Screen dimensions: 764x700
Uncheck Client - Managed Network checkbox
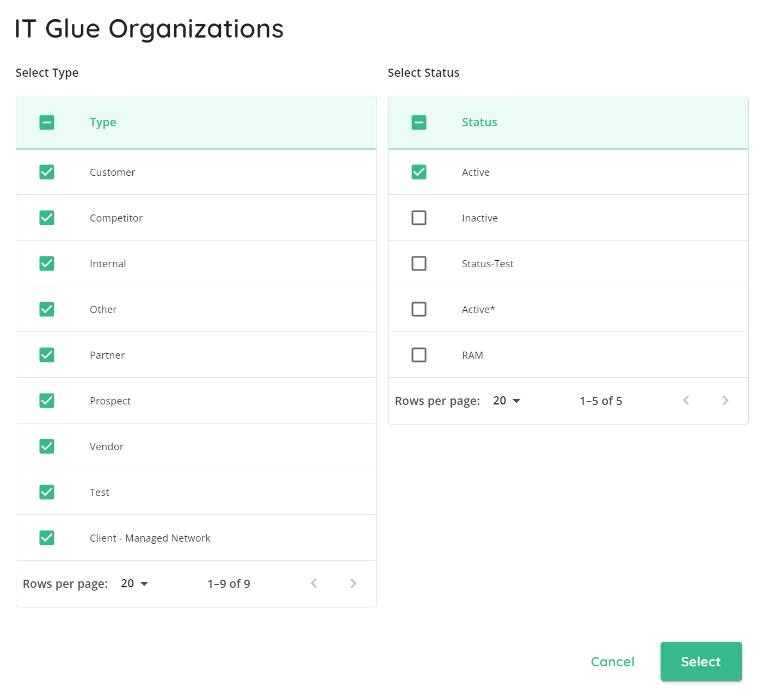coord(47,538)
